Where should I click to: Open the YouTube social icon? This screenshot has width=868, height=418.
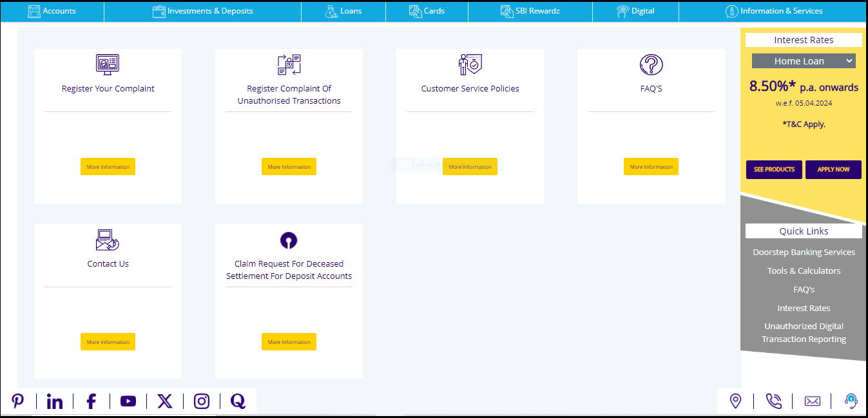pyautogui.click(x=128, y=401)
